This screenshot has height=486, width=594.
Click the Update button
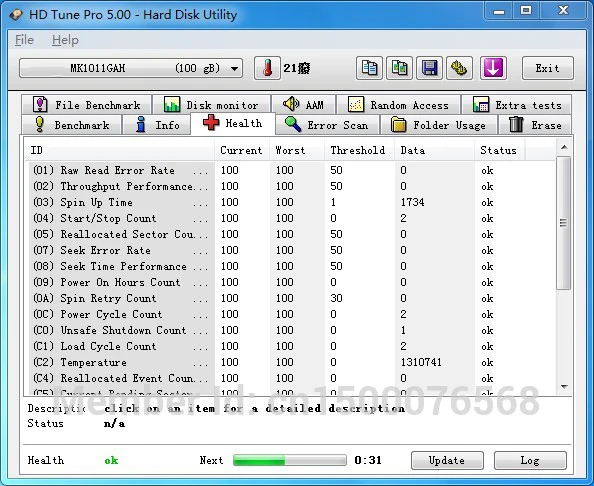point(447,461)
